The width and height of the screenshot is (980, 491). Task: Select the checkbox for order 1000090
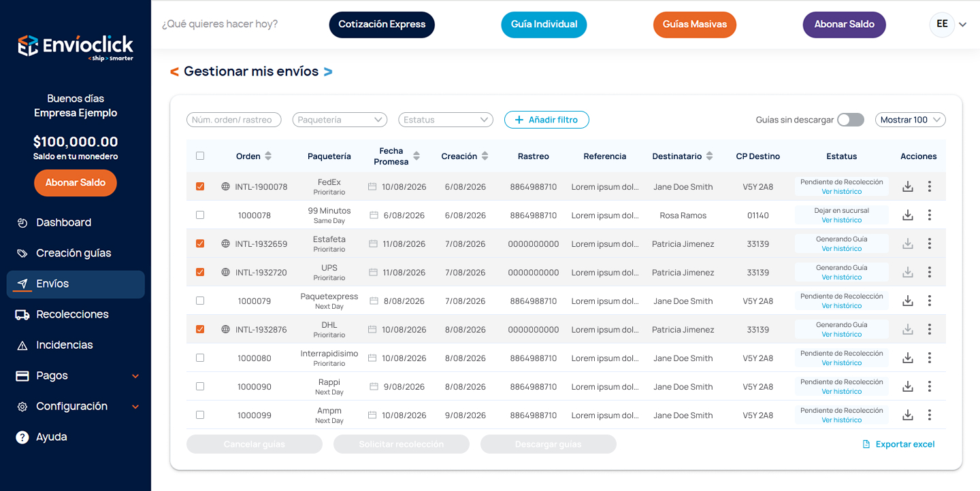(200, 386)
